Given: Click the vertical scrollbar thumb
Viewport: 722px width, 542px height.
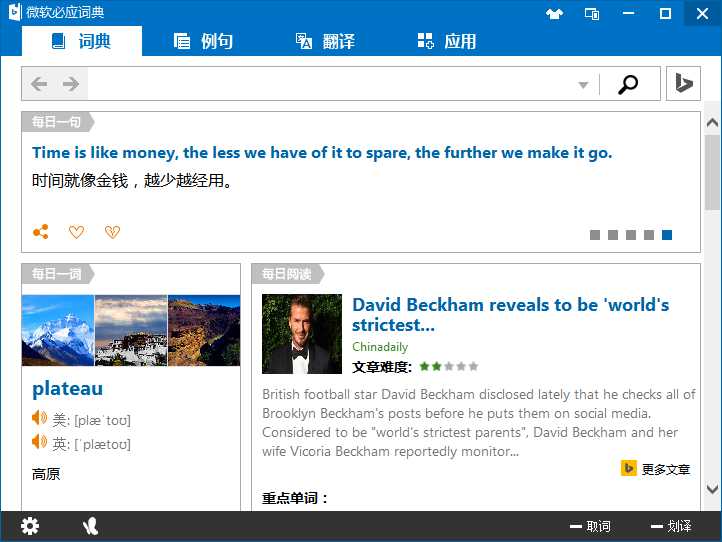Looking at the screenshot, I should (x=712, y=173).
